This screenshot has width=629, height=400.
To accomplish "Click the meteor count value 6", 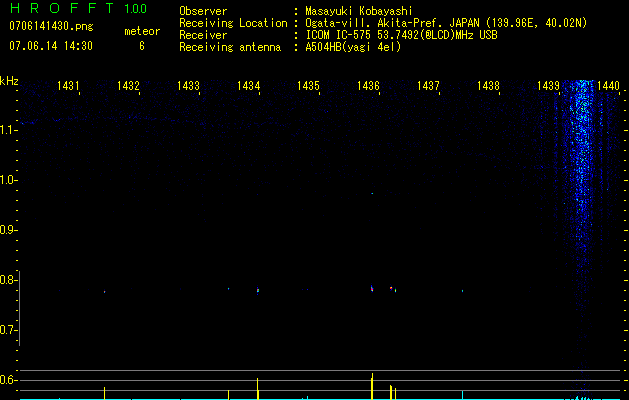I will 142,46.
